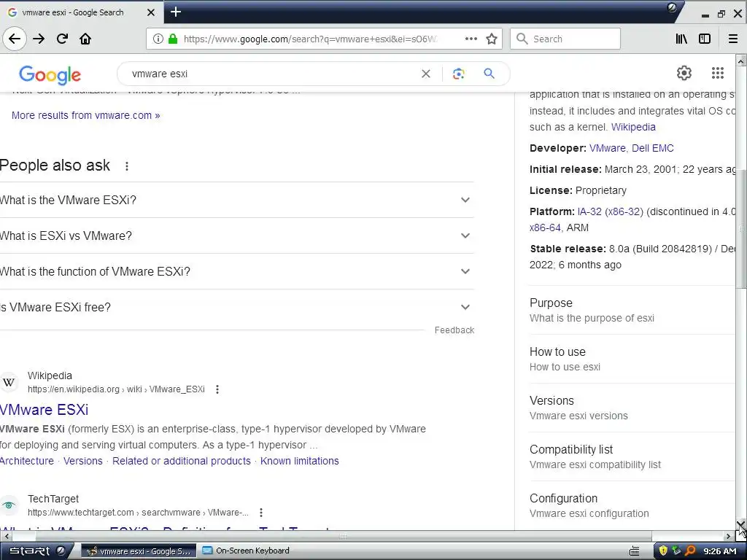The width and height of the screenshot is (747, 560).
Task: Open the Compatibility list related search
Action: (632, 456)
